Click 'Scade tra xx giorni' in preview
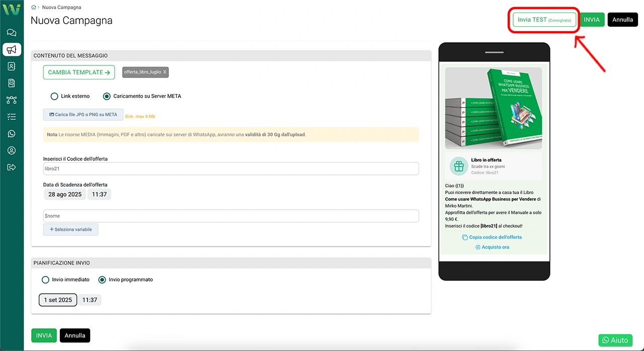 pos(488,166)
